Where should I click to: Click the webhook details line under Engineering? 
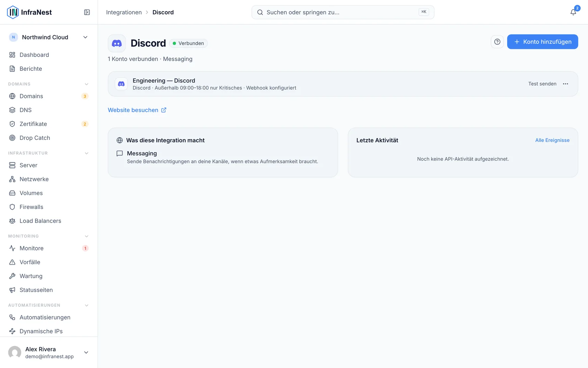click(x=214, y=88)
